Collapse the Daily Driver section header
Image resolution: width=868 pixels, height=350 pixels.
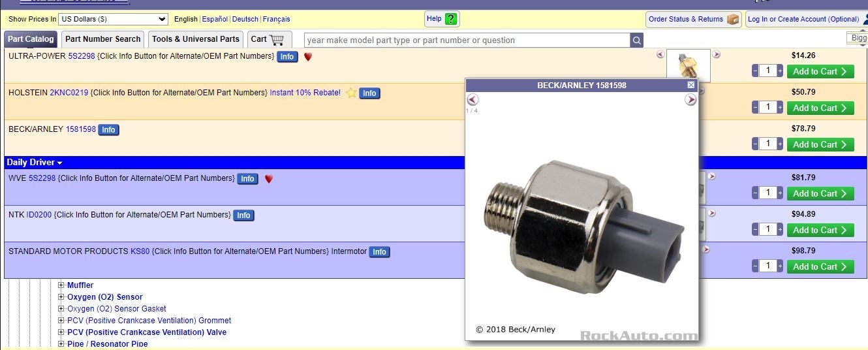(x=35, y=162)
